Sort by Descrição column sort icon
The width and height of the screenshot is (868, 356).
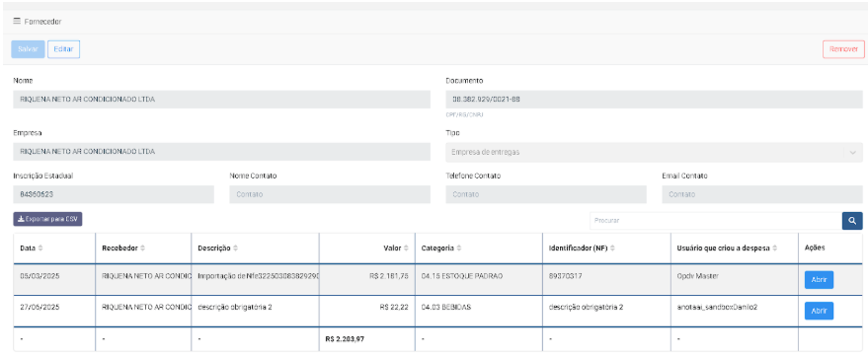point(235,249)
